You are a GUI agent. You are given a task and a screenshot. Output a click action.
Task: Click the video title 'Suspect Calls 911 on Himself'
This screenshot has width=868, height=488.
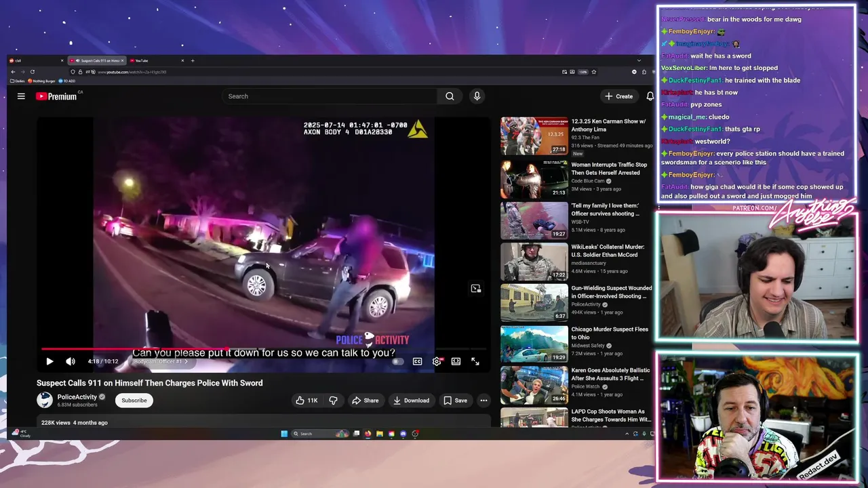coord(150,383)
